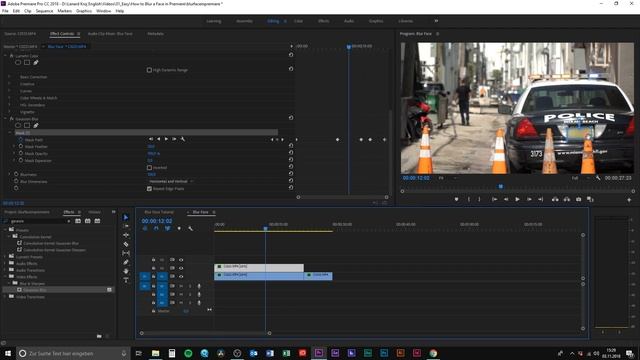Expand Creative section in Lumetri Color
Viewport: 640px width, 360px height.
(x=9, y=84)
